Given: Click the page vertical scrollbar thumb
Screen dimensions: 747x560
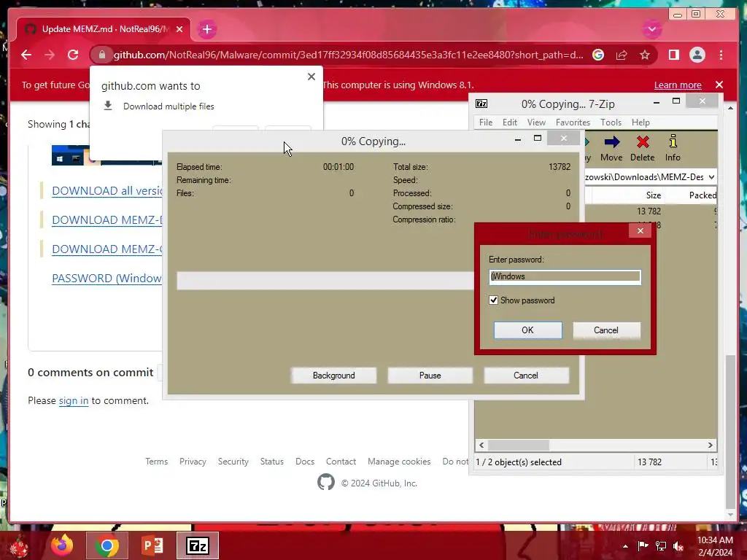Looking at the screenshot, I should pos(731,432).
